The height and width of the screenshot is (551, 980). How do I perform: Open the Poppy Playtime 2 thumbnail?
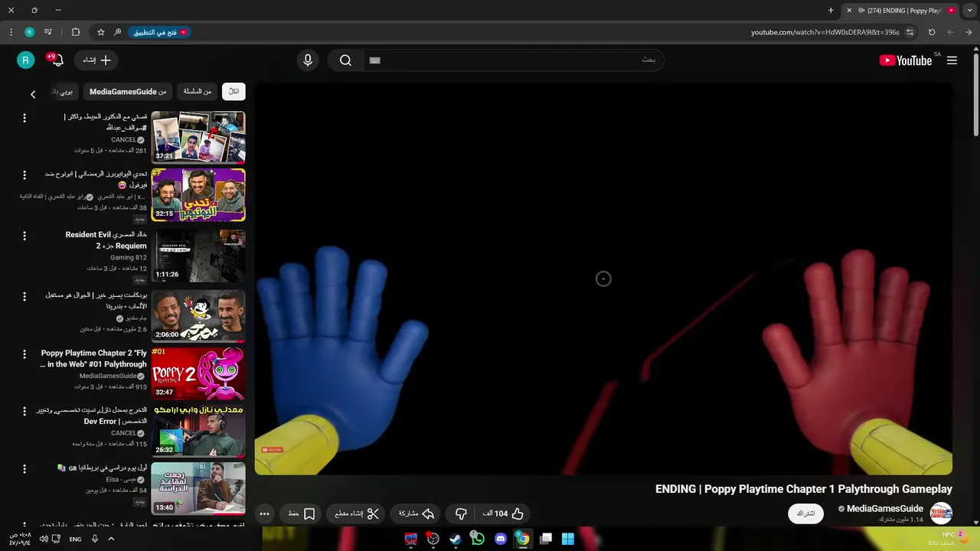pos(198,373)
